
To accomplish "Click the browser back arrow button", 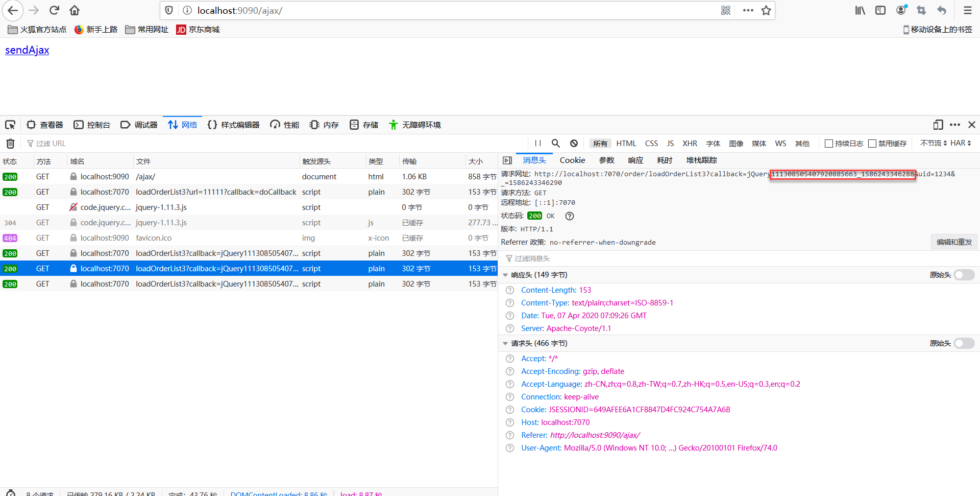I will [12, 10].
